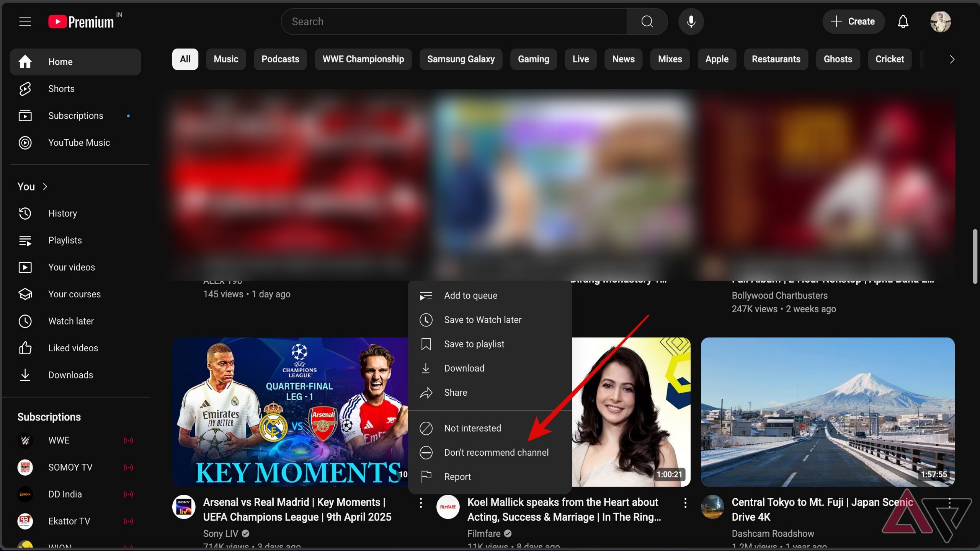Open the WWE channel subscription

click(x=75, y=440)
